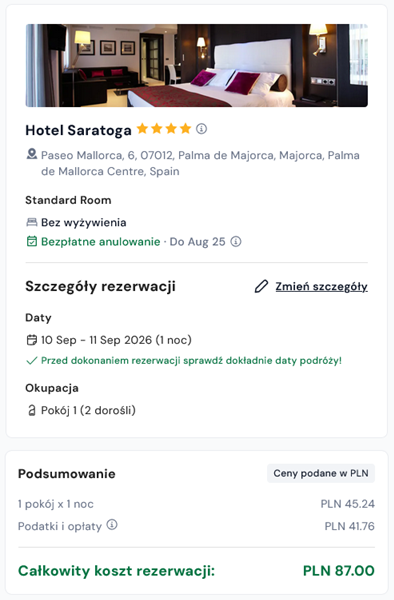Click the green checkmark before date warning

[32, 360]
